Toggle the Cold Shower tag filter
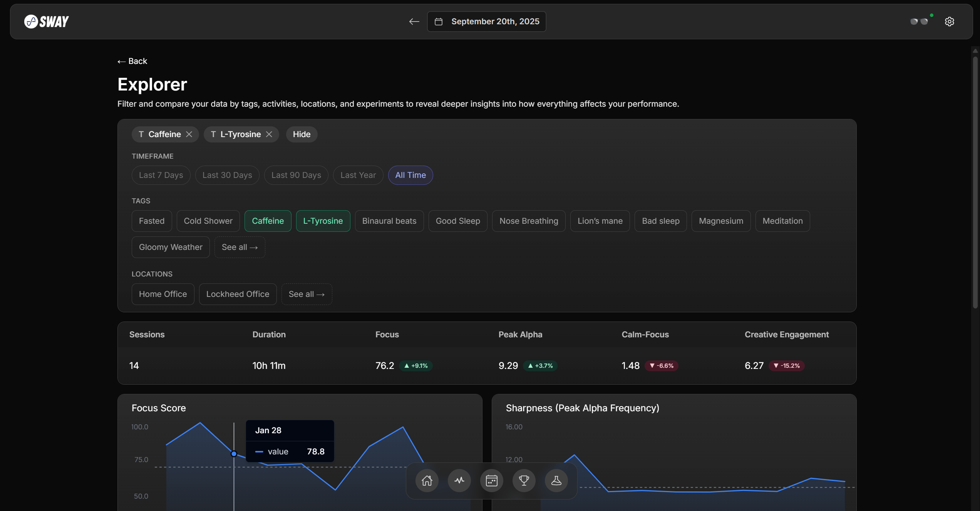The image size is (980, 511). [x=208, y=221]
